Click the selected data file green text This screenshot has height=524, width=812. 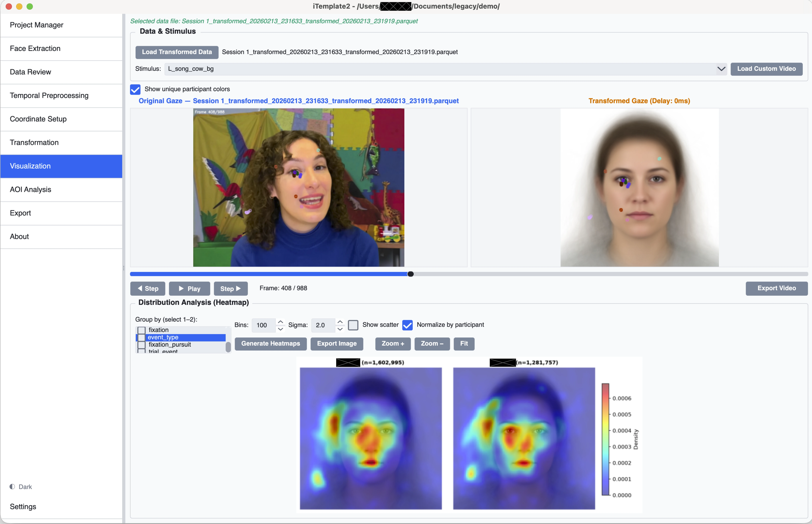274,21
